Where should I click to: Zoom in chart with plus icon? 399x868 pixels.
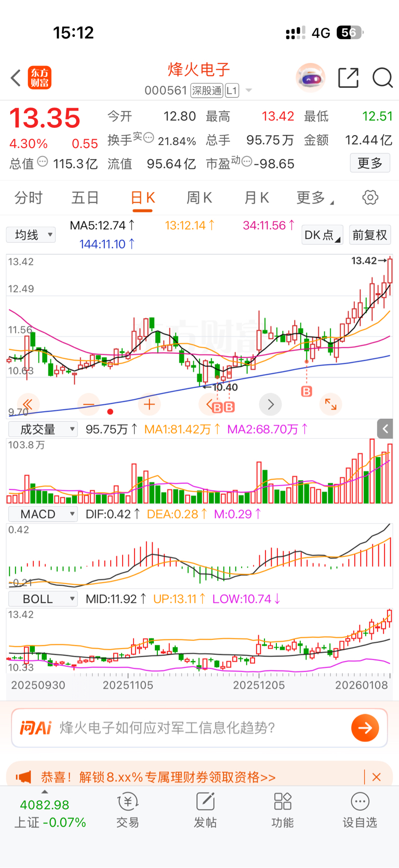(150, 404)
